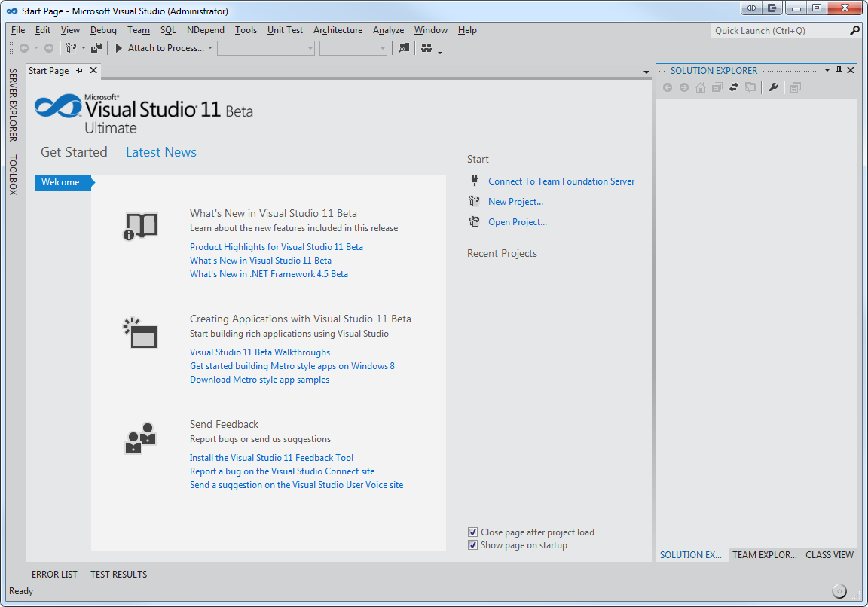Open the first empty combo box in the toolbar

266,49
